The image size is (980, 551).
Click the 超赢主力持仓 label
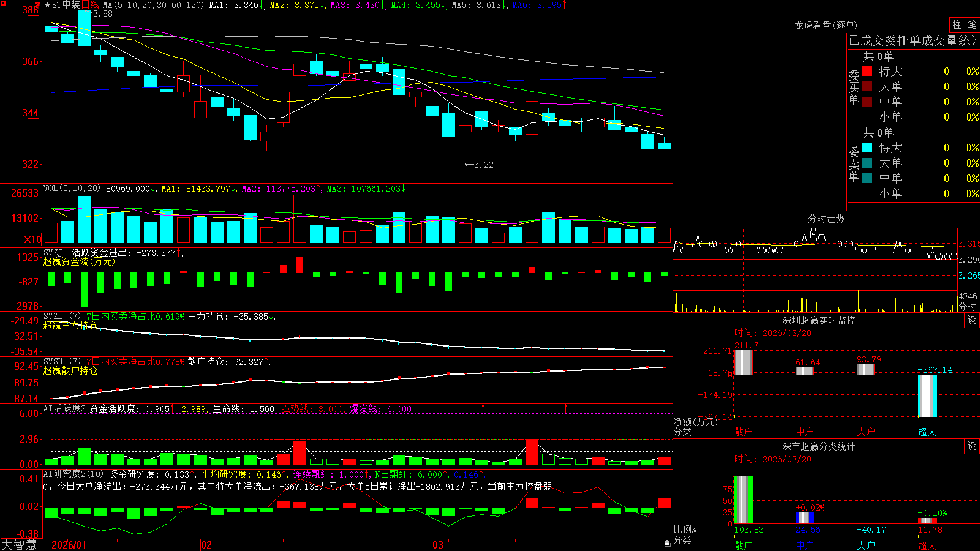(70, 326)
